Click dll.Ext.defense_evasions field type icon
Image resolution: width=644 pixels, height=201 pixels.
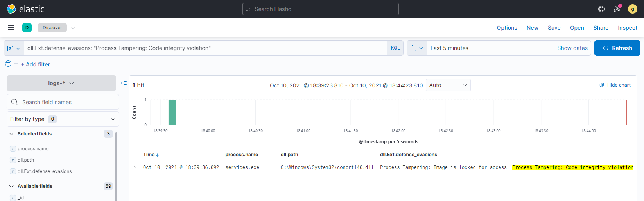point(13,171)
